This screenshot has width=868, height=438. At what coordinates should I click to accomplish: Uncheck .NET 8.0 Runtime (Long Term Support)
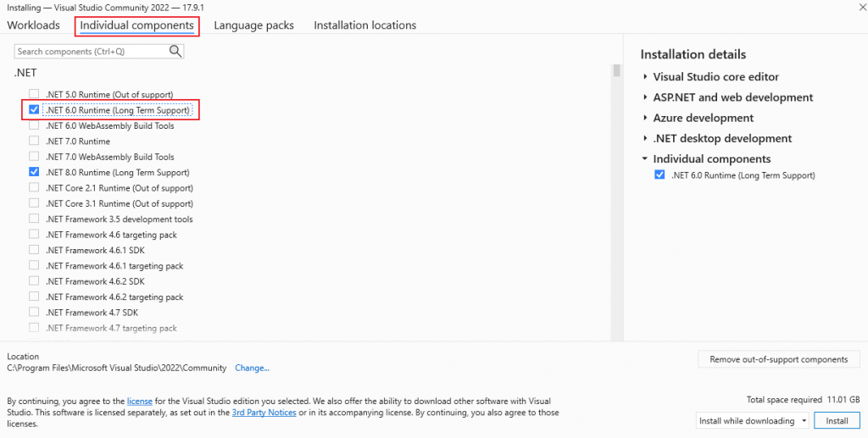[x=34, y=172]
